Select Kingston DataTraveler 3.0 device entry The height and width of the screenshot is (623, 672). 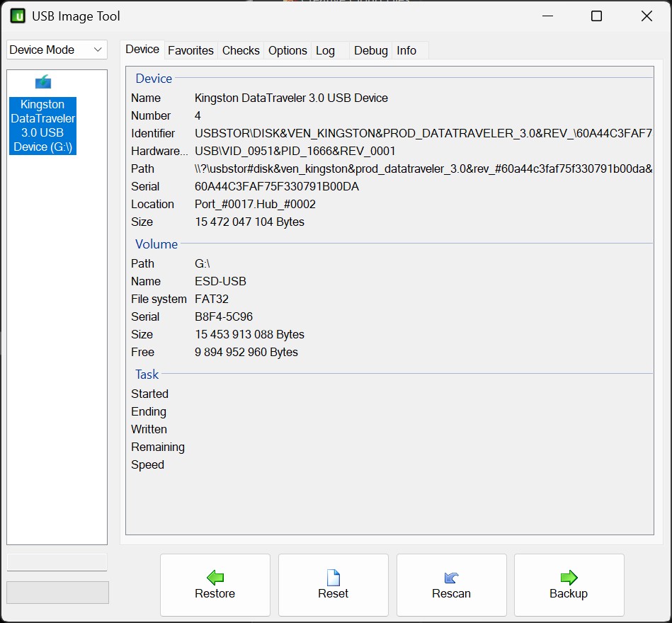(x=43, y=125)
